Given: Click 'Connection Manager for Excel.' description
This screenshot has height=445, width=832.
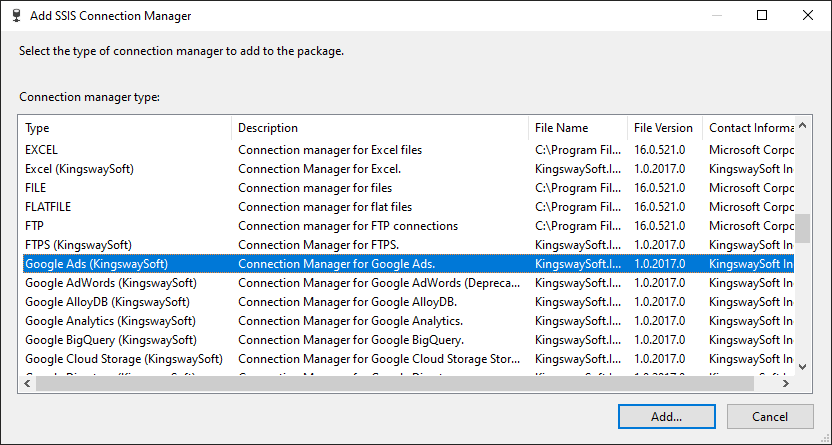Looking at the screenshot, I should coord(319,169).
